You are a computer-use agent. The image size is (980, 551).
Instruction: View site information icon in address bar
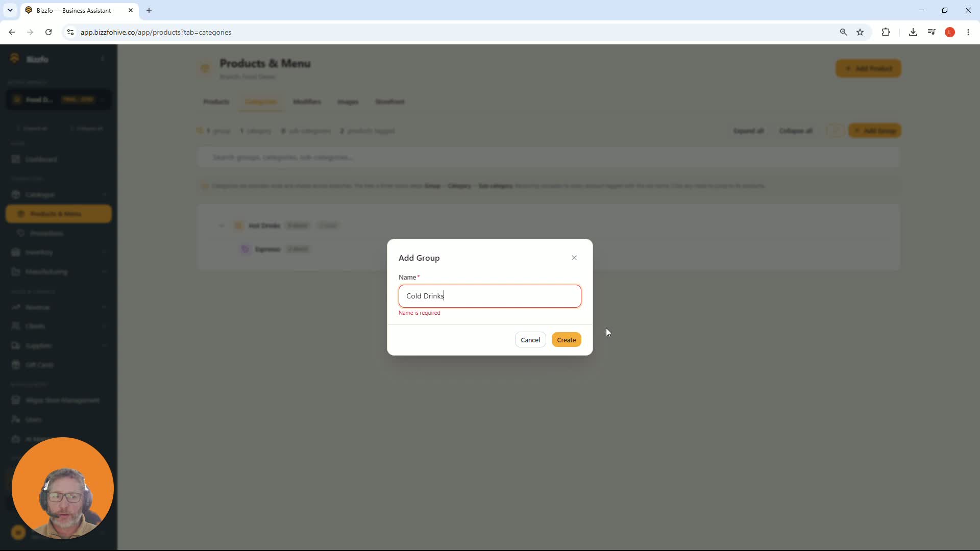(70, 32)
